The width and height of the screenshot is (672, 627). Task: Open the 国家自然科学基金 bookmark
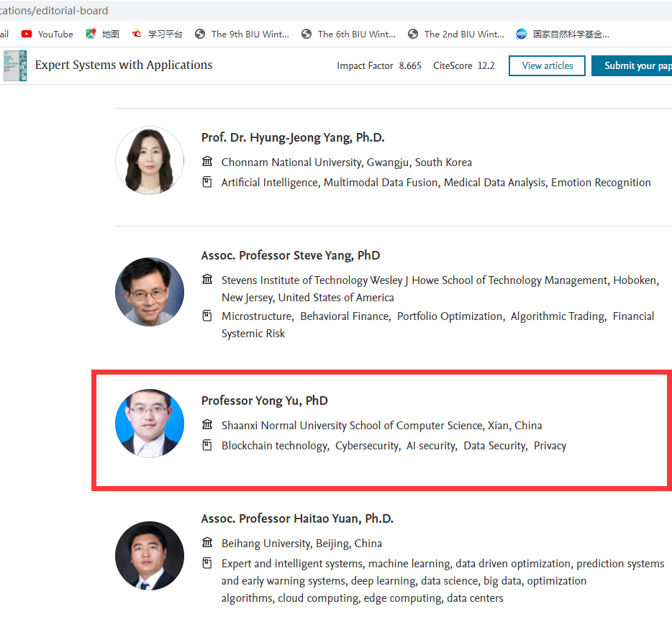tap(563, 34)
